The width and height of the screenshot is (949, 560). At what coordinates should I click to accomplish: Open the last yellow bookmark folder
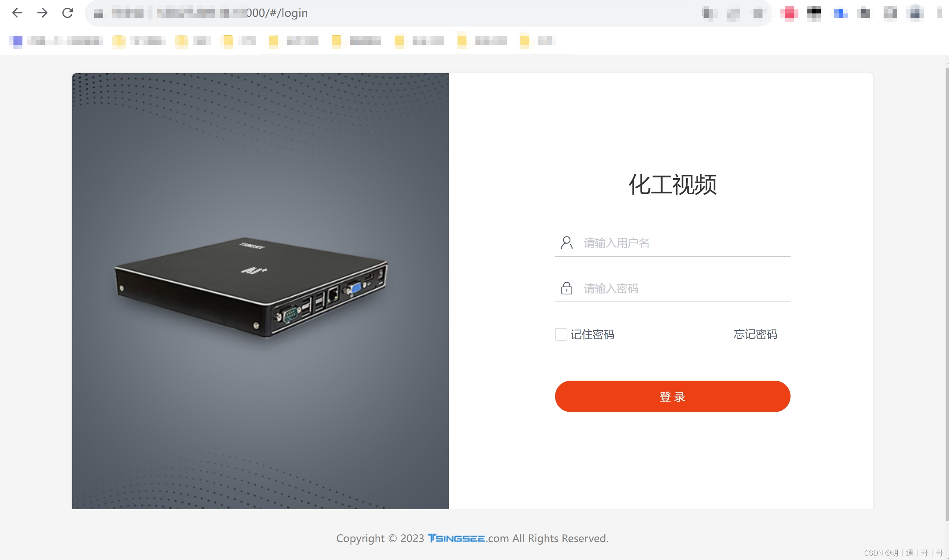[x=537, y=40]
